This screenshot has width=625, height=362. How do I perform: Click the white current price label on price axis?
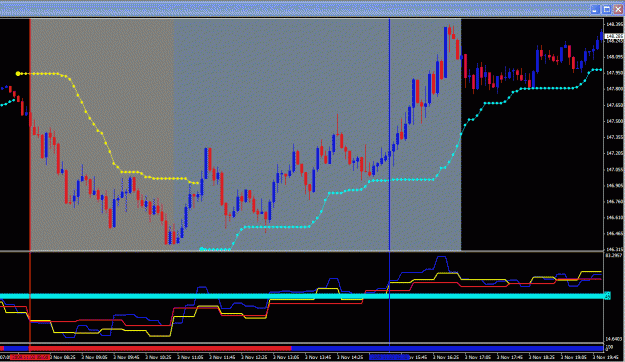click(614, 37)
